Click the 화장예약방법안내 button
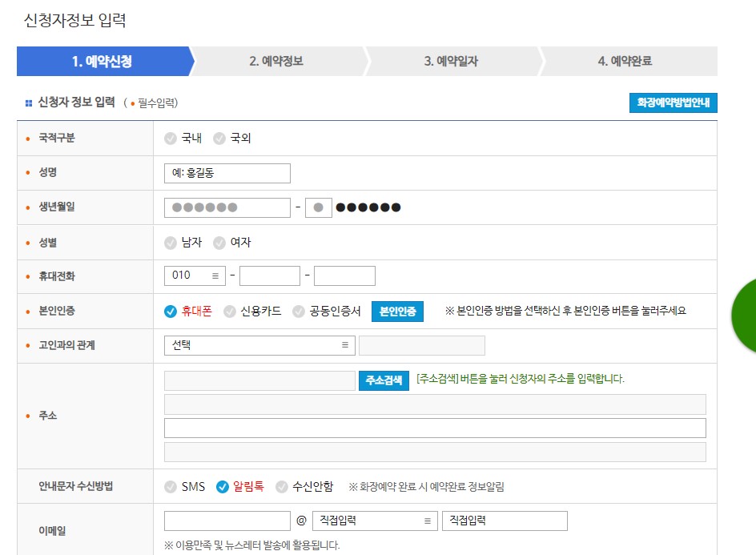The height and width of the screenshot is (555, 756). tap(673, 103)
